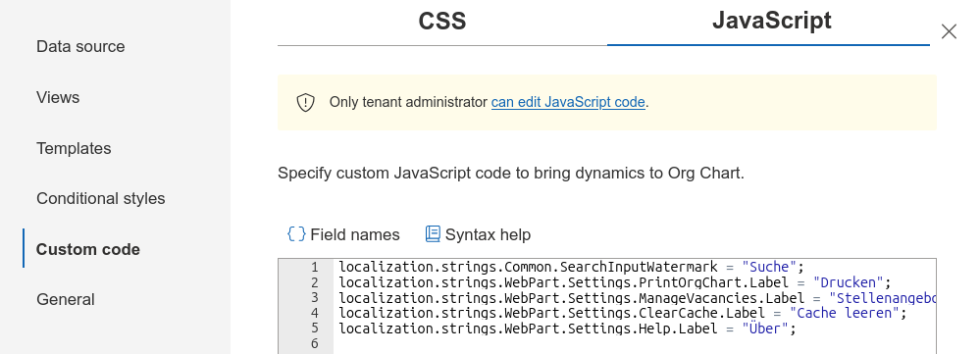Click the "Drucken" string value
Image resolution: width=980 pixels, height=354 pixels.
click(x=849, y=282)
